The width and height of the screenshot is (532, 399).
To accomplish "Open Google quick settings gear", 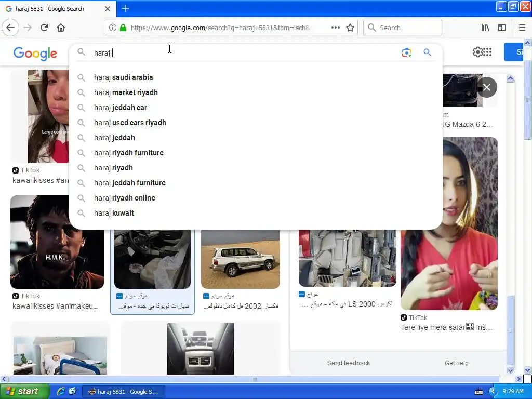I will pyautogui.click(x=477, y=52).
